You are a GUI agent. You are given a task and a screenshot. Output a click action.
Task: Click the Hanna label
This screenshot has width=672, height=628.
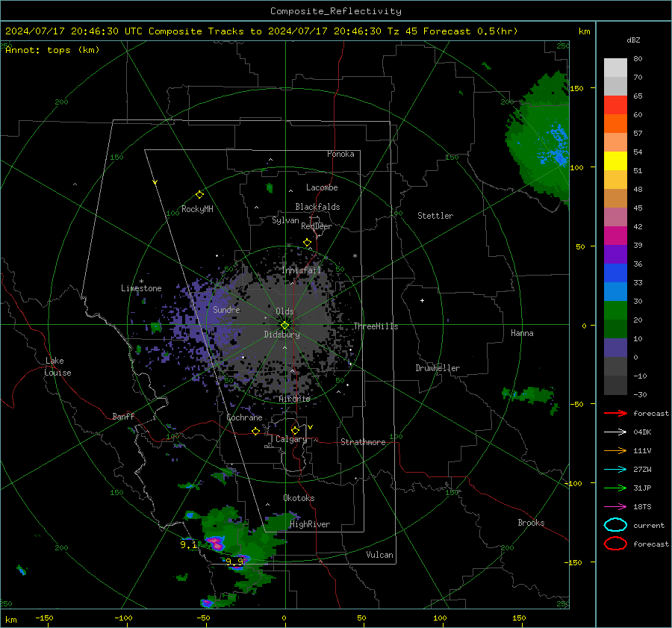click(x=522, y=333)
